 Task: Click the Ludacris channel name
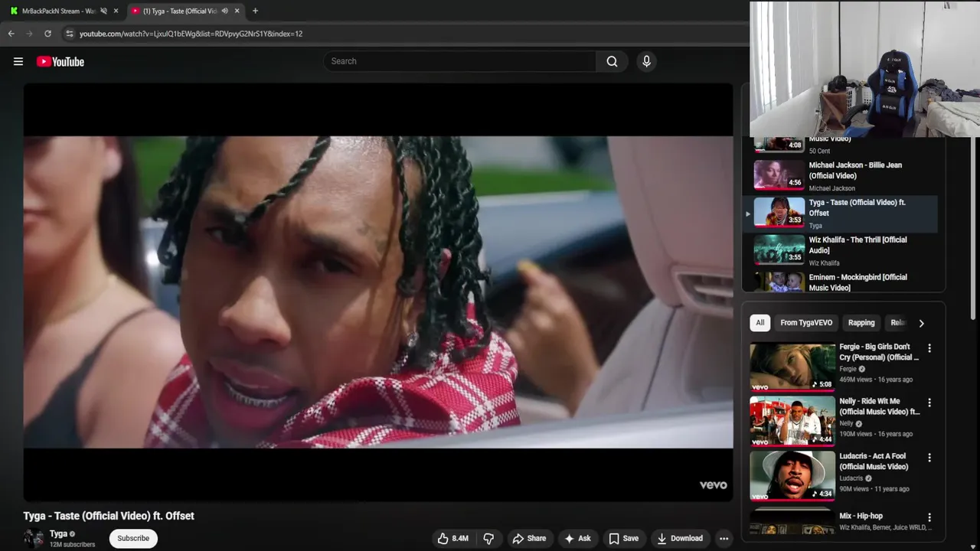tap(851, 478)
